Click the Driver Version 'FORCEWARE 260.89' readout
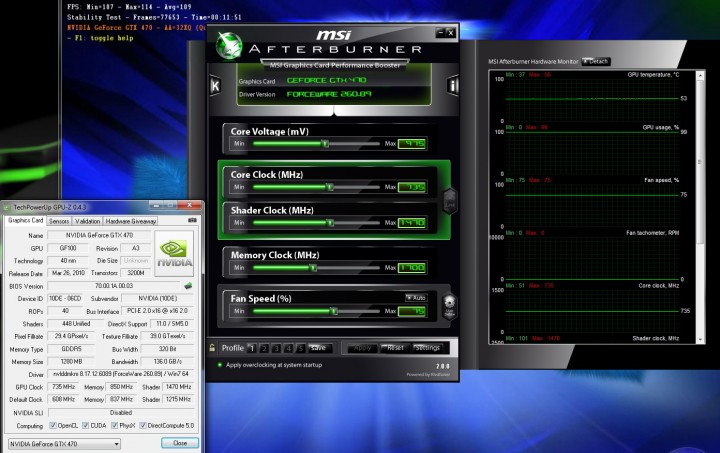The height and width of the screenshot is (453, 720). click(329, 94)
